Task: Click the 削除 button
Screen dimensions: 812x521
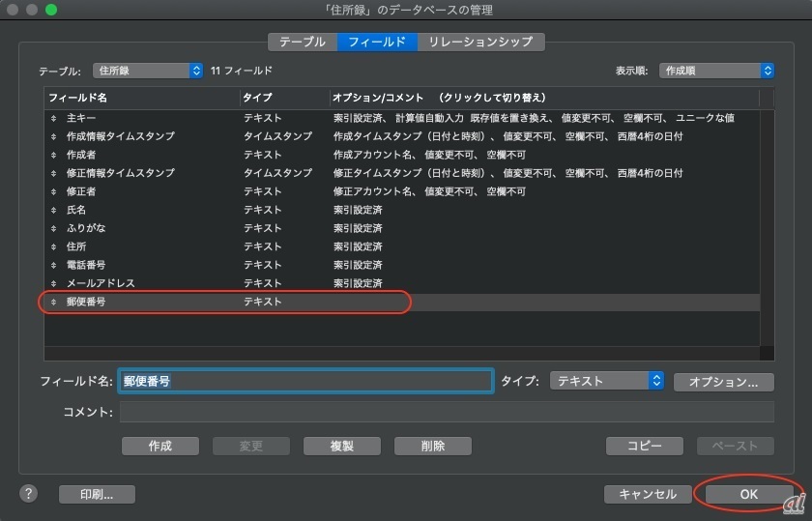Action: [433, 446]
